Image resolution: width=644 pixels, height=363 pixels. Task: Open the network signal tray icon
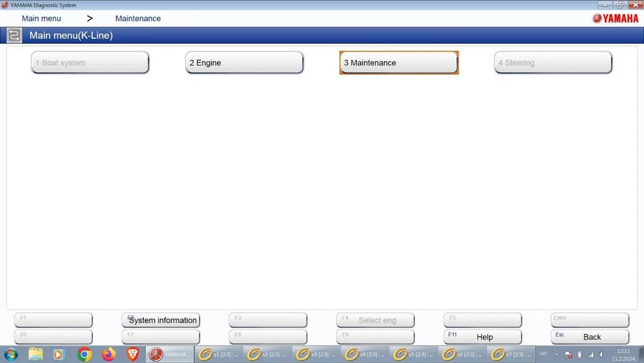tap(590, 355)
